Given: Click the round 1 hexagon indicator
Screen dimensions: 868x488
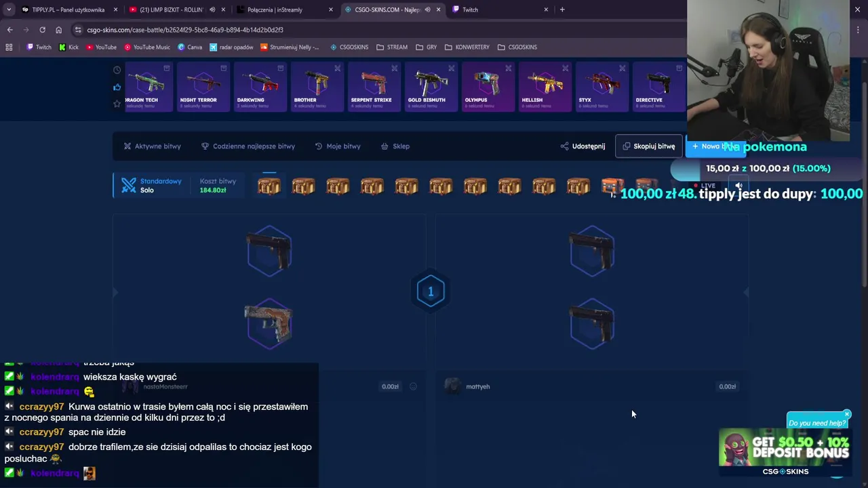Looking at the screenshot, I should pyautogui.click(x=430, y=291).
